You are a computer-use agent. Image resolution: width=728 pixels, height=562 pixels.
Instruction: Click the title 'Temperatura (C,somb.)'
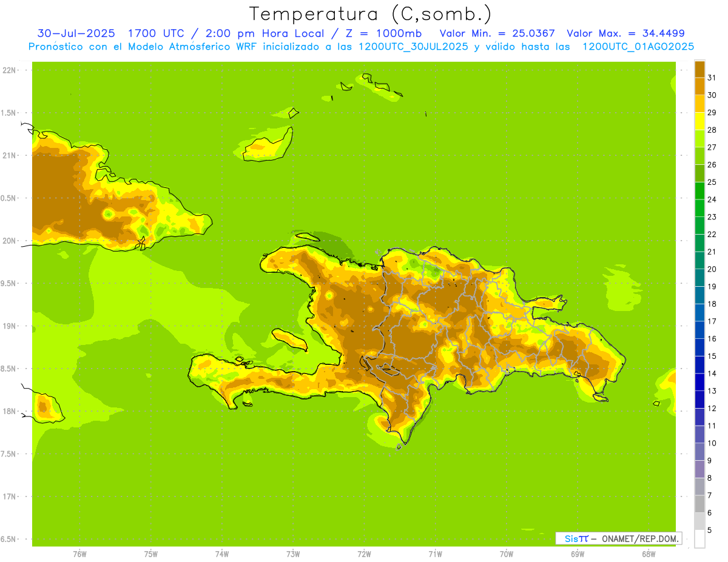(370, 14)
